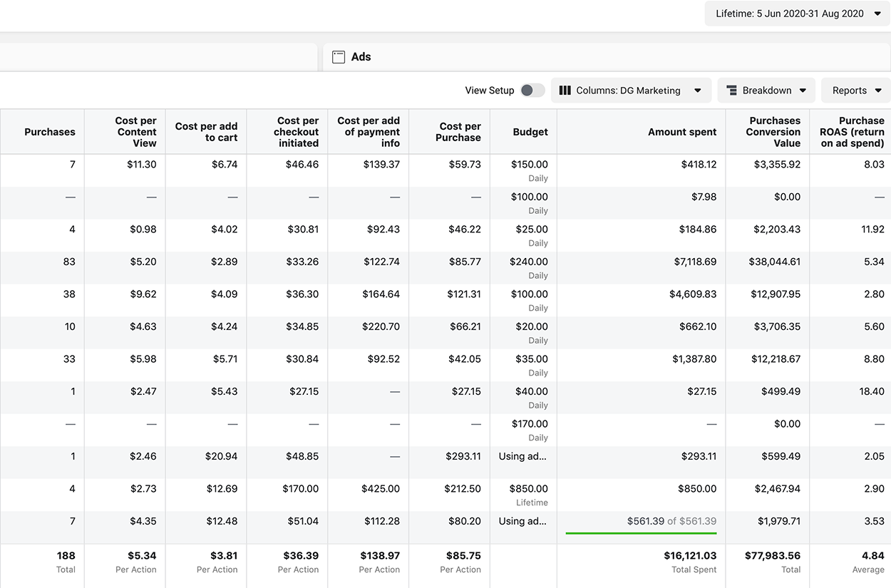Sort by the Purchases column header
The width and height of the screenshot is (891, 588).
pos(49,132)
